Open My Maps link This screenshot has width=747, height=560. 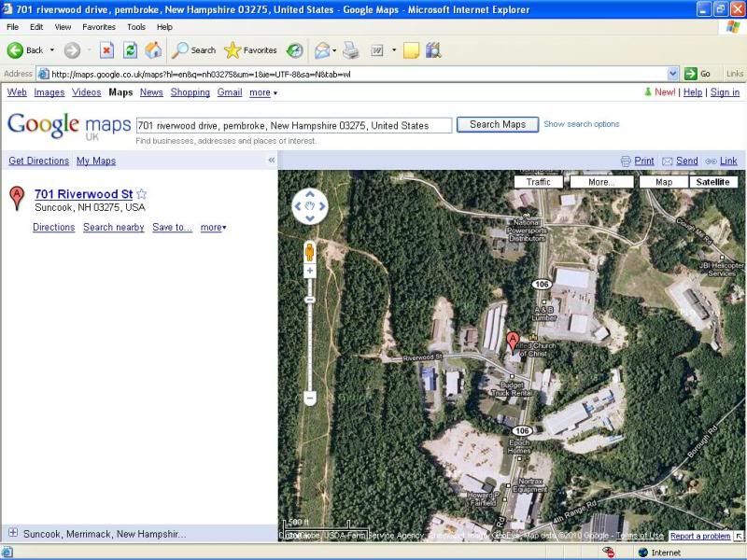pyautogui.click(x=96, y=161)
